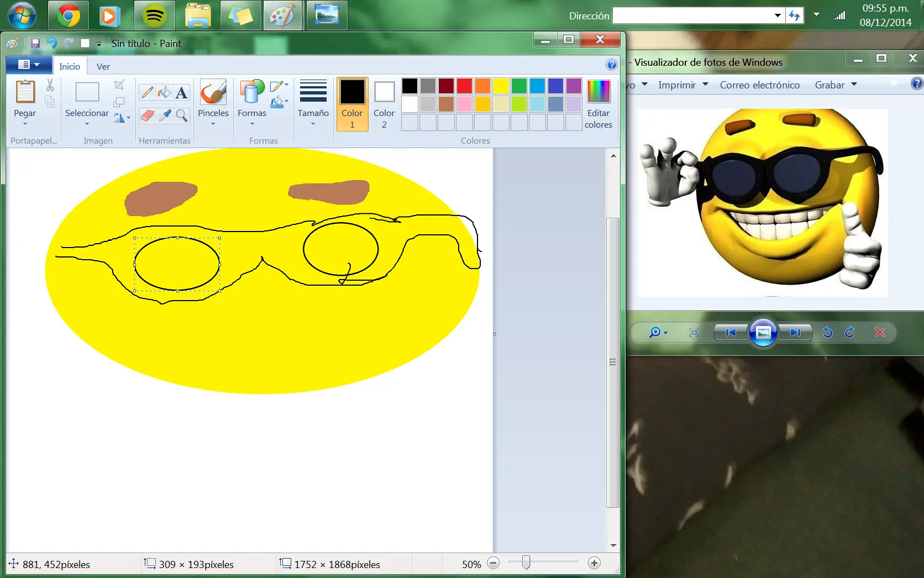Customize Quick Access Toolbar dropdown arrow
Image resolution: width=924 pixels, height=578 pixels.
99,44
